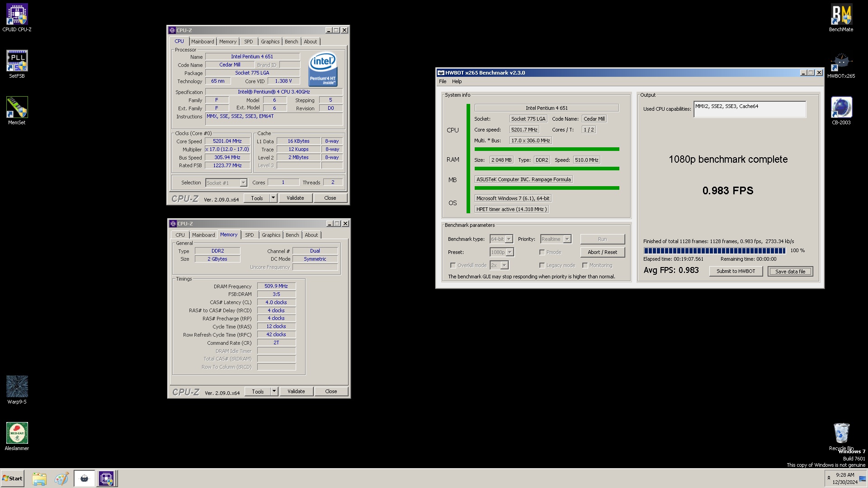Switch to About tab in top CPU-Z
Viewport: 868px width, 488px height.
(311, 42)
